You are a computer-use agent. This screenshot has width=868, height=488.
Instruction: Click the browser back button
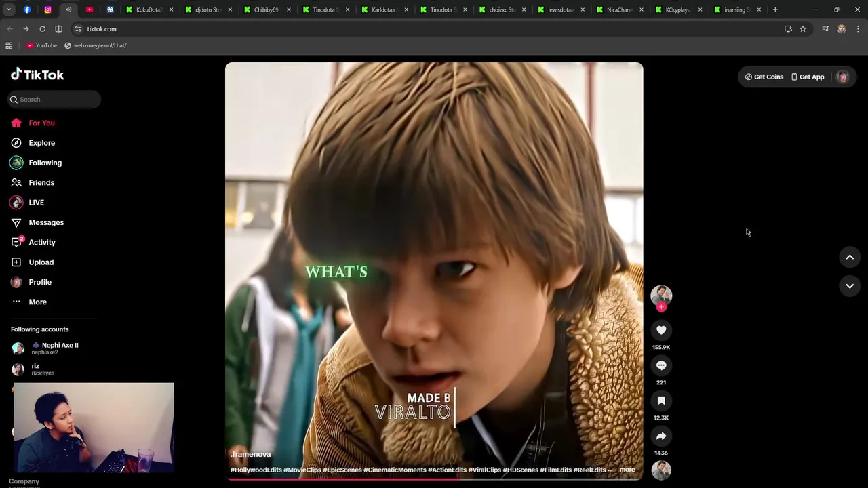(9, 29)
